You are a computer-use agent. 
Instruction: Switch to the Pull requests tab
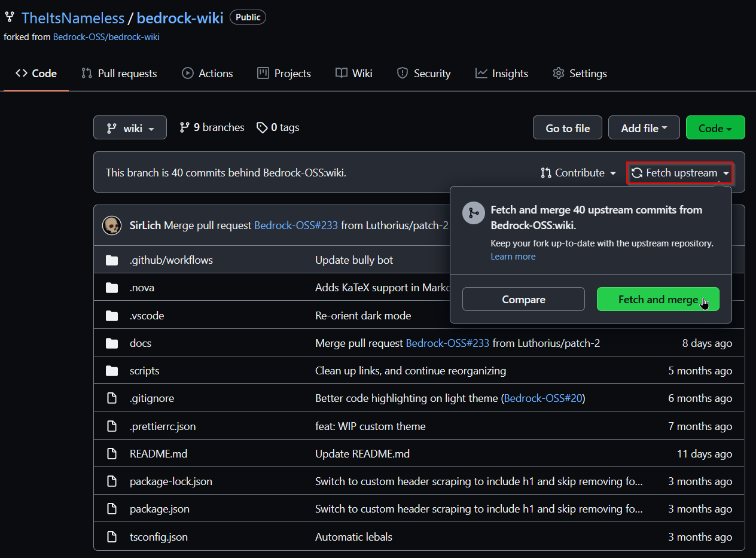coord(119,74)
